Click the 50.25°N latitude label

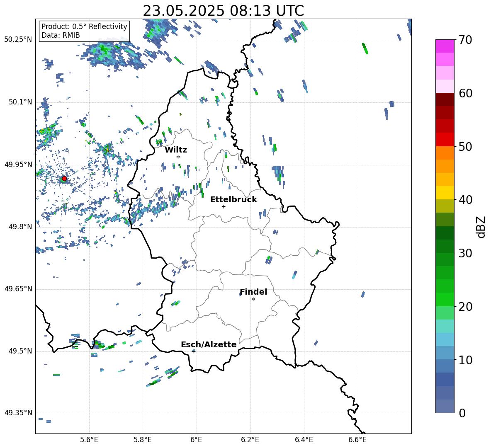(18, 39)
